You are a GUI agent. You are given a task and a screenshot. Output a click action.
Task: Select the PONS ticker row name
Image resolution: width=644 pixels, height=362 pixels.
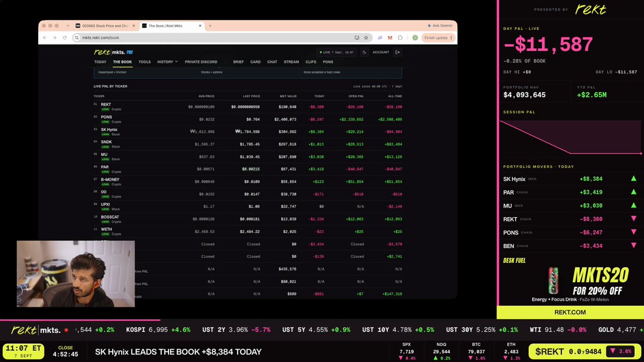point(106,116)
